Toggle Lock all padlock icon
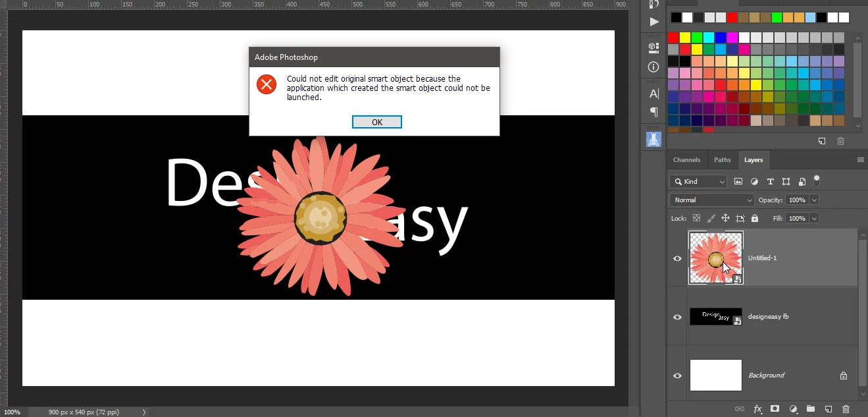868x417 pixels. [x=754, y=218]
